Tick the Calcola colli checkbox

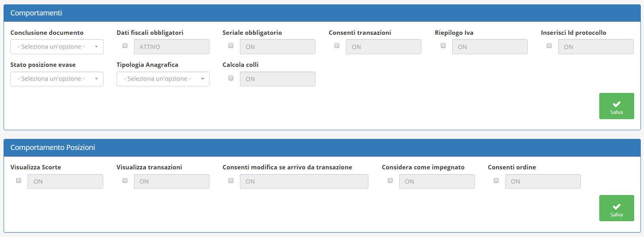[231, 78]
